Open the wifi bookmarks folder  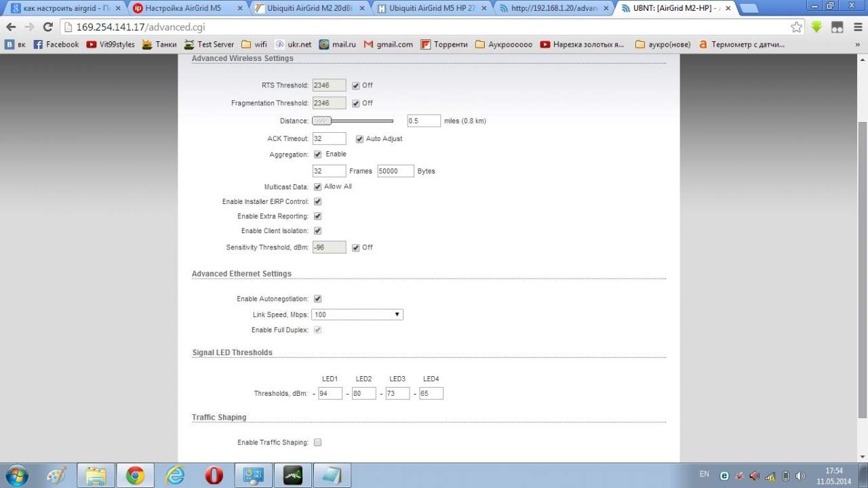coord(254,44)
